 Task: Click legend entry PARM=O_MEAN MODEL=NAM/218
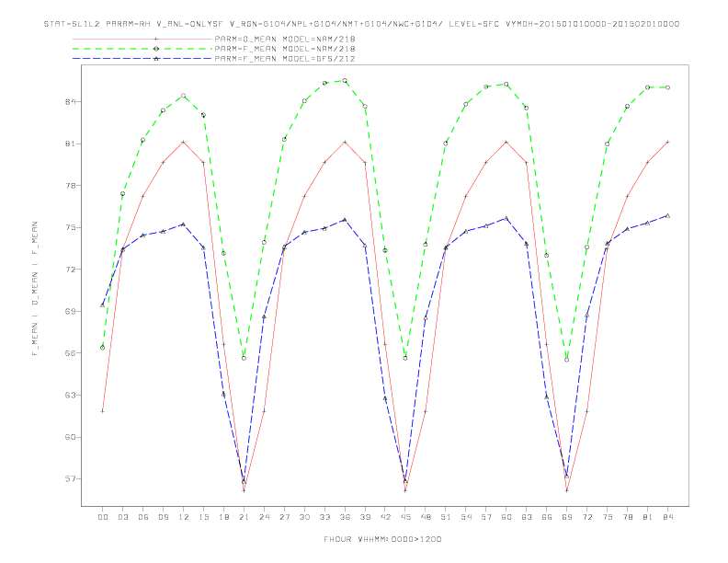tap(285, 39)
